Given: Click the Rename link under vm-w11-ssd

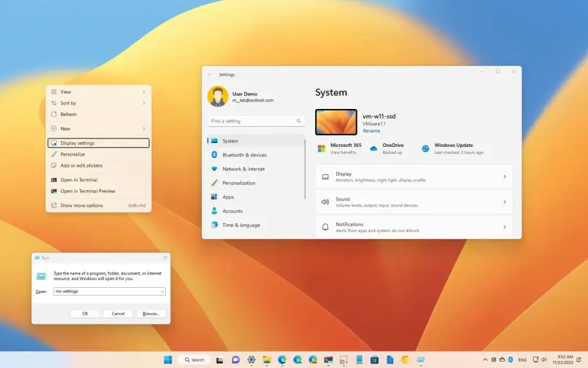Looking at the screenshot, I should pos(372,131).
